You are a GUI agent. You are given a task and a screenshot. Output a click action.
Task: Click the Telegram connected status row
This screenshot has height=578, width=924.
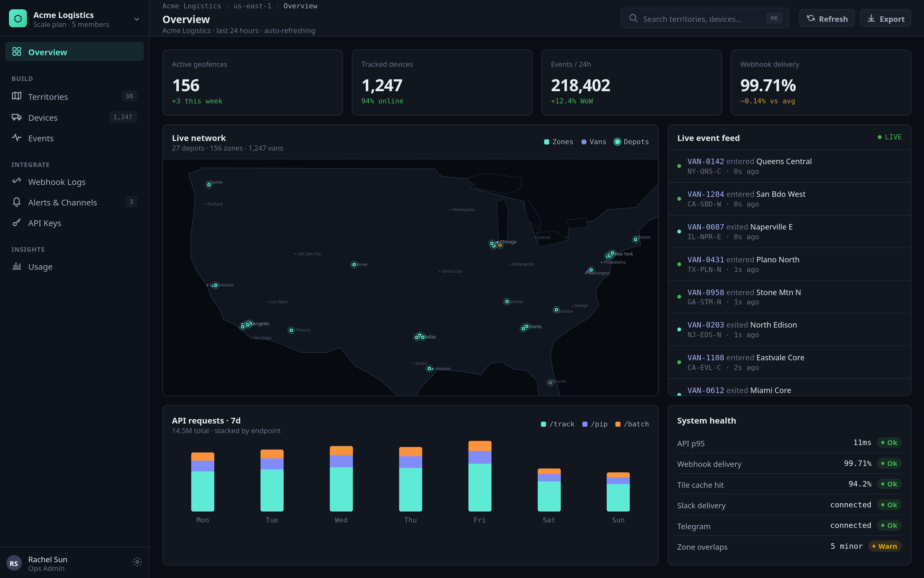tap(789, 526)
